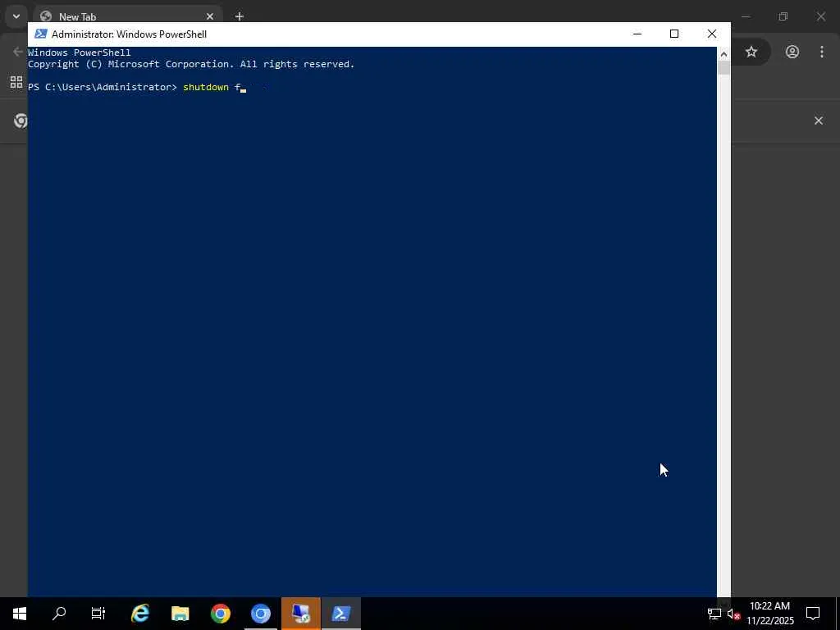This screenshot has height=630, width=840.
Task: Bookmark page with Chrome star icon
Action: pos(751,52)
